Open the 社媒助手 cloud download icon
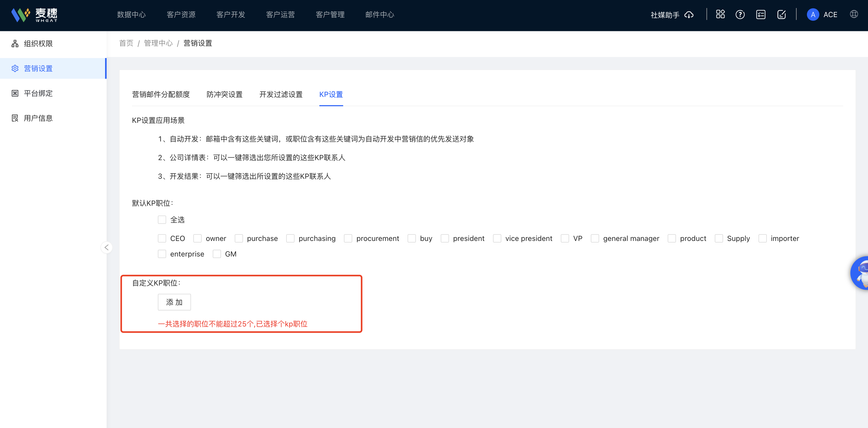Image resolution: width=868 pixels, height=428 pixels. (x=689, y=15)
